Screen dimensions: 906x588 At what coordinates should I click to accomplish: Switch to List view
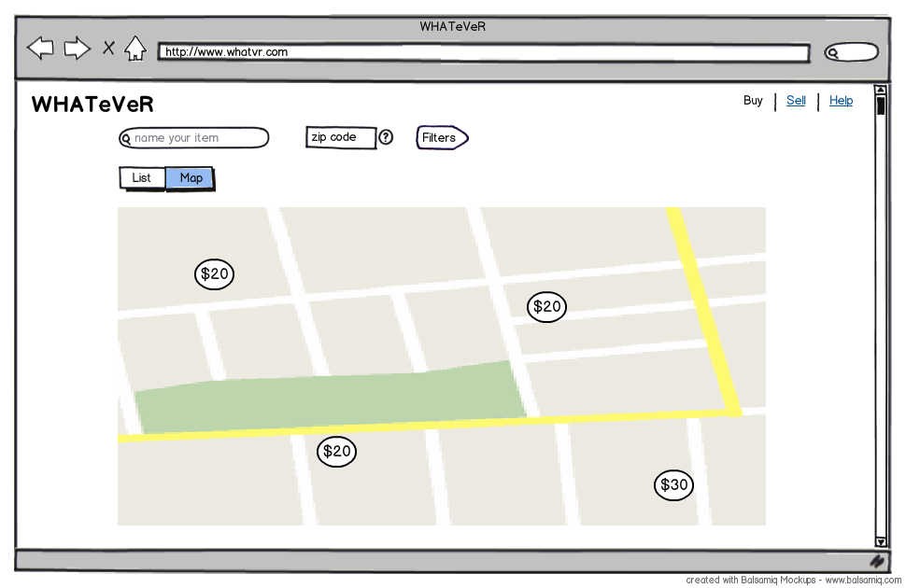click(x=142, y=177)
